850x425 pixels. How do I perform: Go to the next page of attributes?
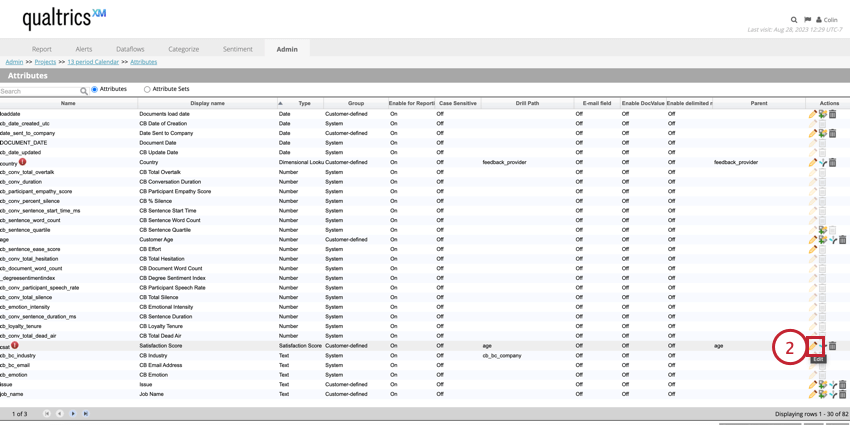pos(73,413)
